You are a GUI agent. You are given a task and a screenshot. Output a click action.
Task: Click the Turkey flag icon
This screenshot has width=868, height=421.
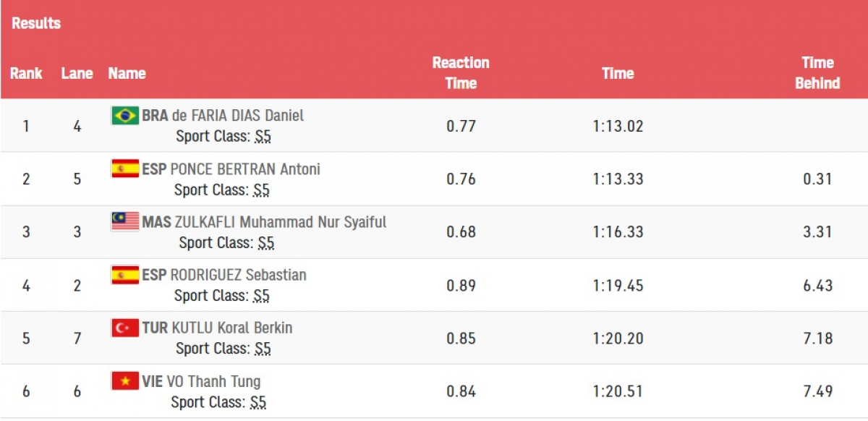coord(125,328)
